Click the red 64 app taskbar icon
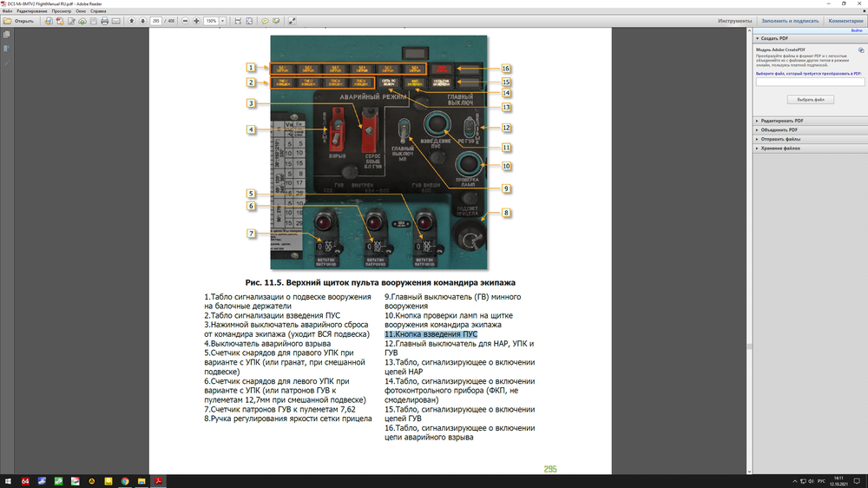 pyautogui.click(x=25, y=481)
